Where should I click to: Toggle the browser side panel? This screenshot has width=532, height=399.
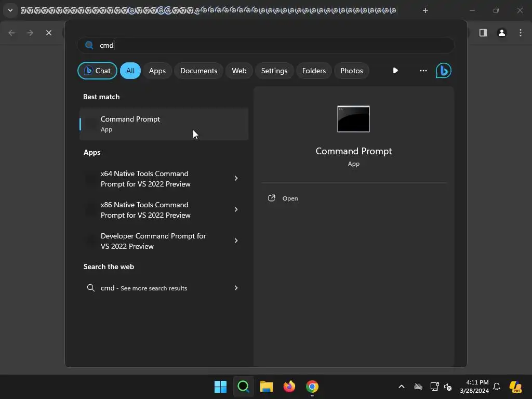click(483, 33)
